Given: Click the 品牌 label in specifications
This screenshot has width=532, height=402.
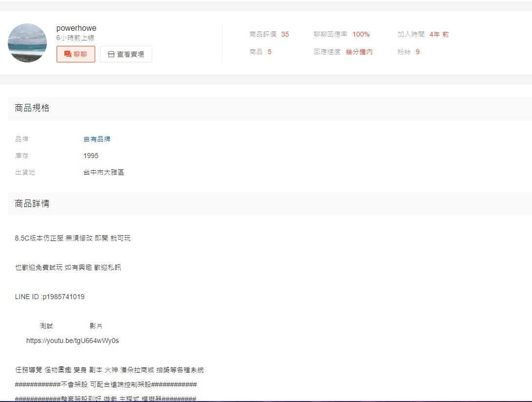Looking at the screenshot, I should pos(21,139).
